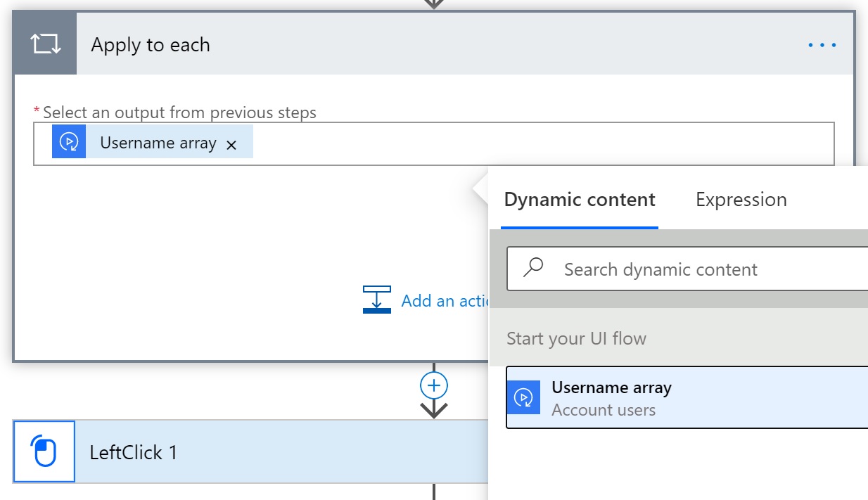Image resolution: width=868 pixels, height=500 pixels.
Task: Collapse the Start your UI flow section header
Action: point(576,338)
